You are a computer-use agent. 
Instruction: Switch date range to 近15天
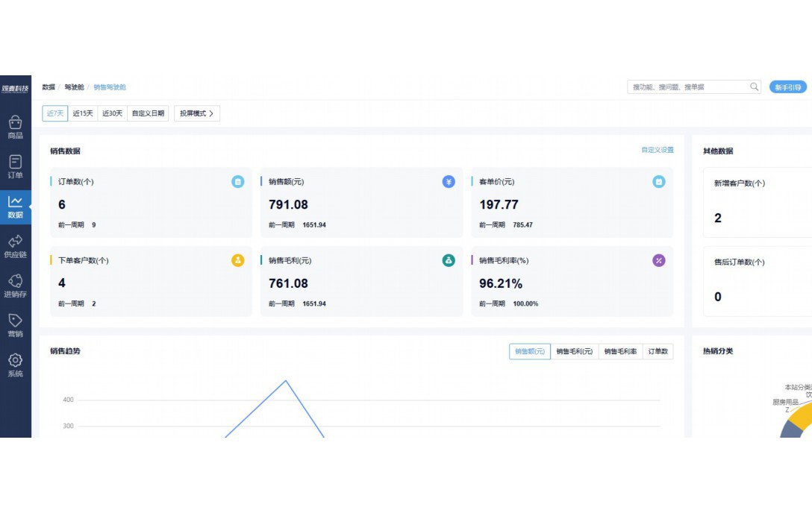pos(83,113)
